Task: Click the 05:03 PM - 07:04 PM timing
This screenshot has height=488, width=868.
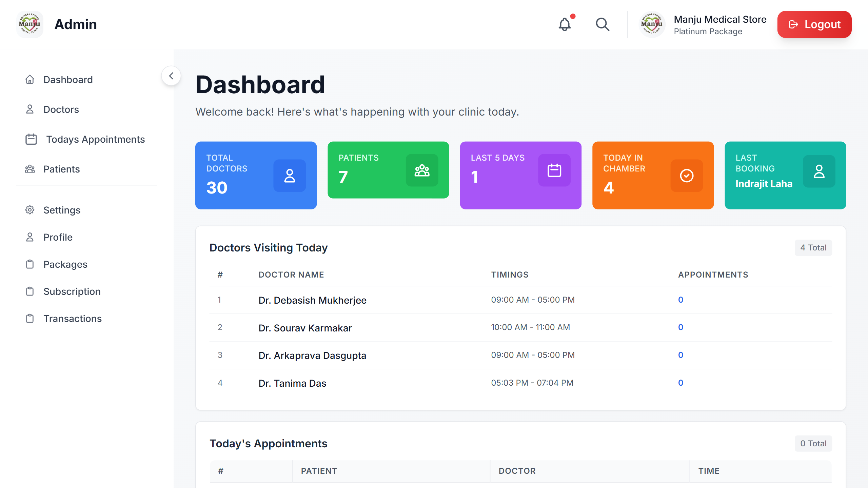Action: (532, 383)
